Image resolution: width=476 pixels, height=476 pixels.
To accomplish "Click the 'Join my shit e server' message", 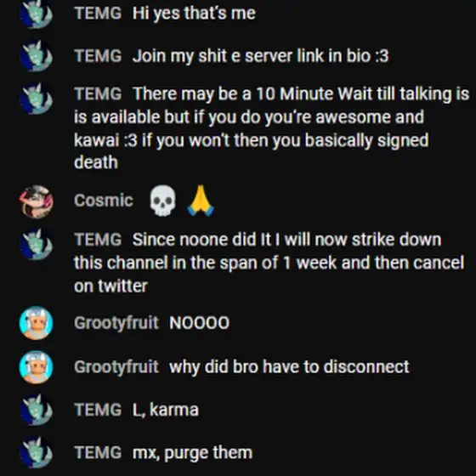I will coord(260,56).
